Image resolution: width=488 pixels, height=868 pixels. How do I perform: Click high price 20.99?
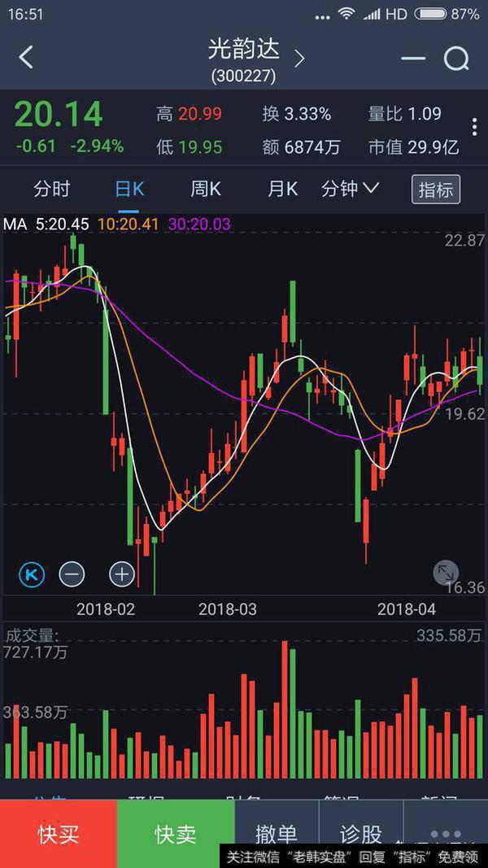pyautogui.click(x=200, y=114)
